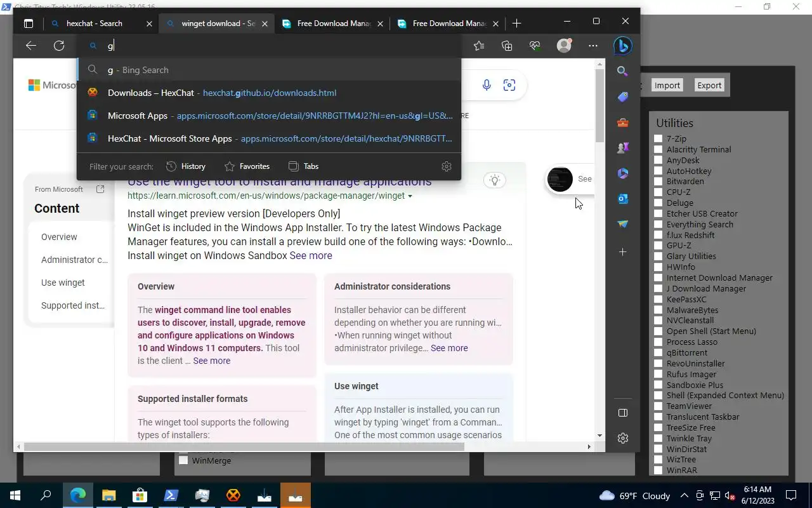Toggle the sidebar layout panel icon
The height and width of the screenshot is (508, 812).
(x=622, y=413)
